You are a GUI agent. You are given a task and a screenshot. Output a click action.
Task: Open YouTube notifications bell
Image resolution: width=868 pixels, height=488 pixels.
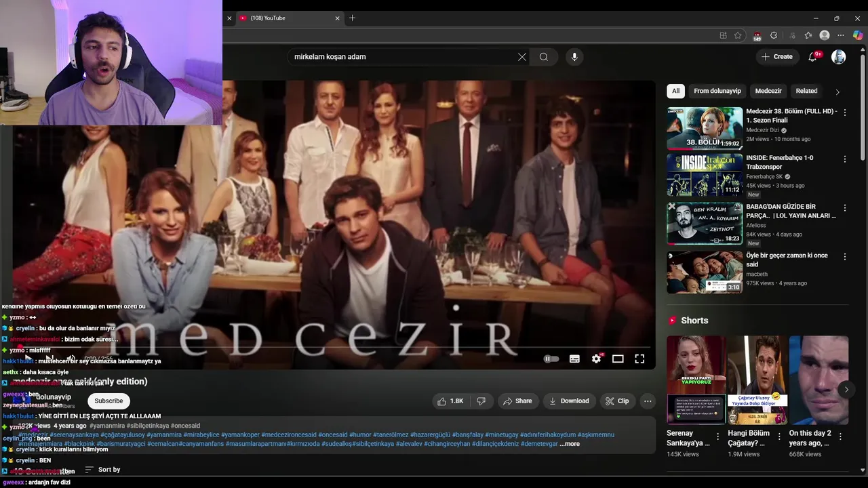point(814,57)
